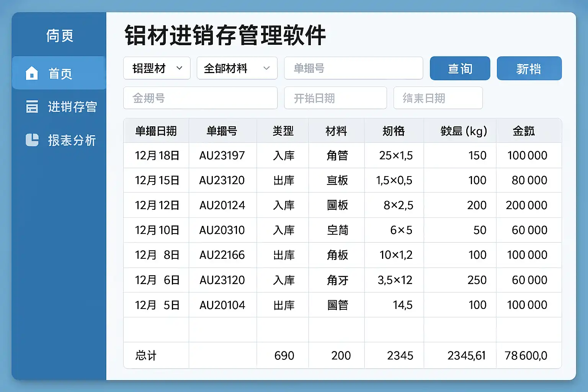The width and height of the screenshot is (588, 392).
Task: Click the 80 000 amount cell
Action: (x=529, y=180)
